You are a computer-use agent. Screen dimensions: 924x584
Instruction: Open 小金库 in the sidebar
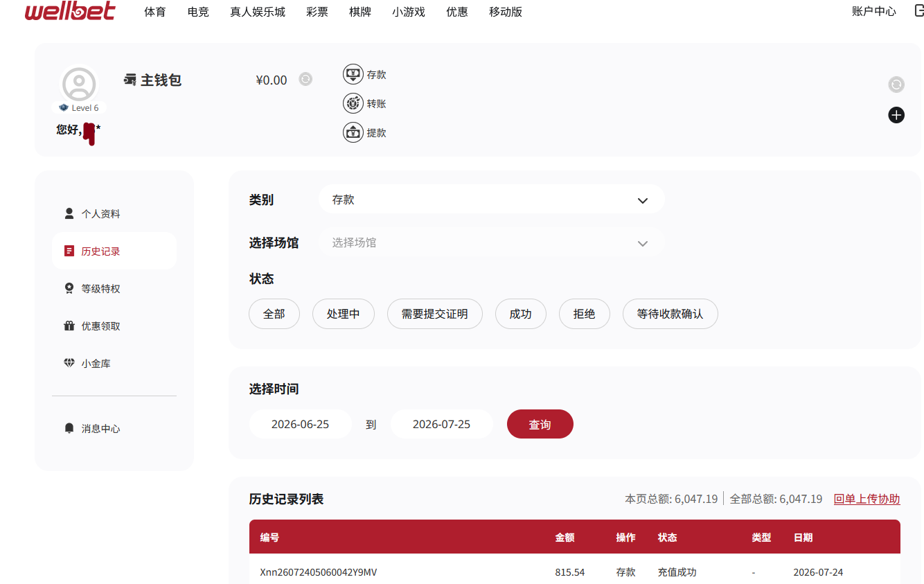pyautogui.click(x=114, y=363)
